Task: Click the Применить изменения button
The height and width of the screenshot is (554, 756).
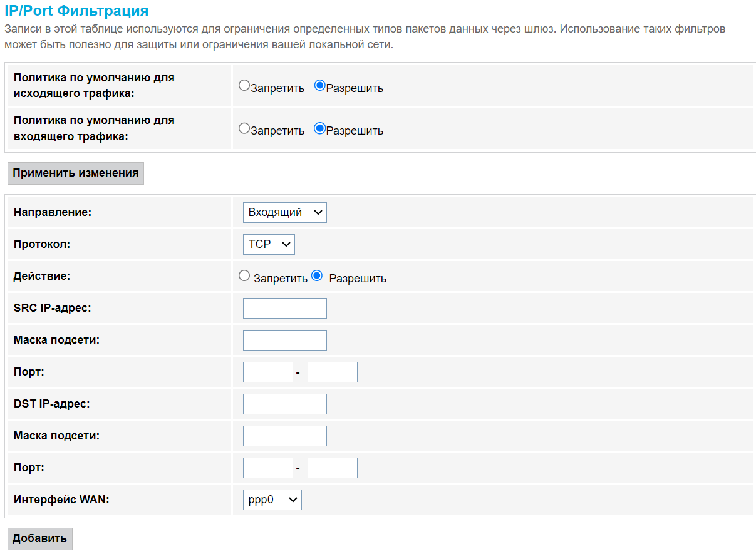Action: click(76, 173)
